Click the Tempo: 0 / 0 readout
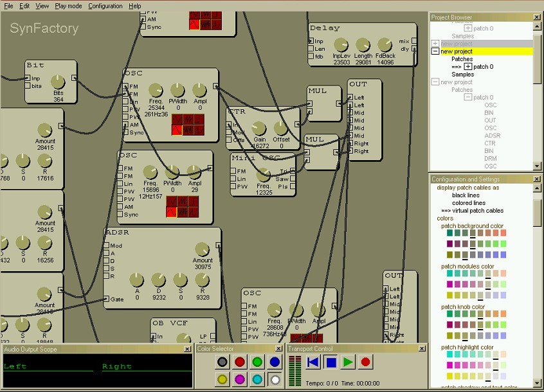The image size is (544, 392). coord(322,384)
